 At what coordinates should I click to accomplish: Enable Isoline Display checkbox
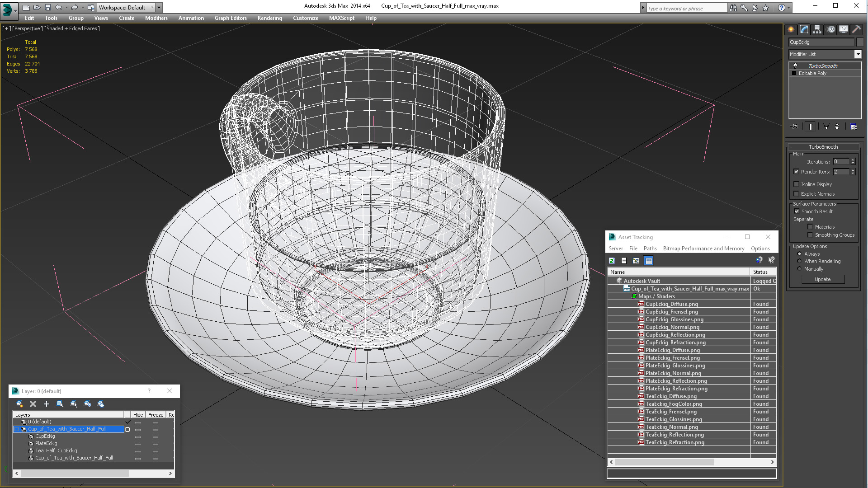point(797,184)
